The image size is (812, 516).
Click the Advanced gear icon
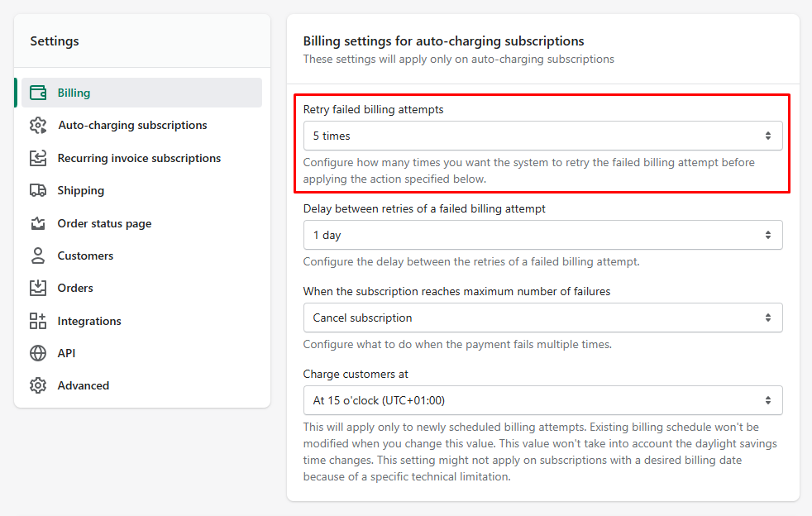coord(38,385)
